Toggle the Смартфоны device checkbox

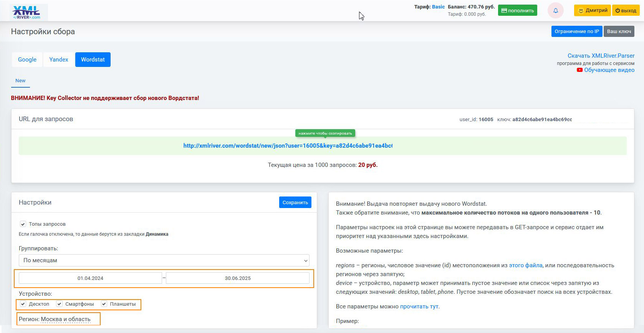[59, 304]
